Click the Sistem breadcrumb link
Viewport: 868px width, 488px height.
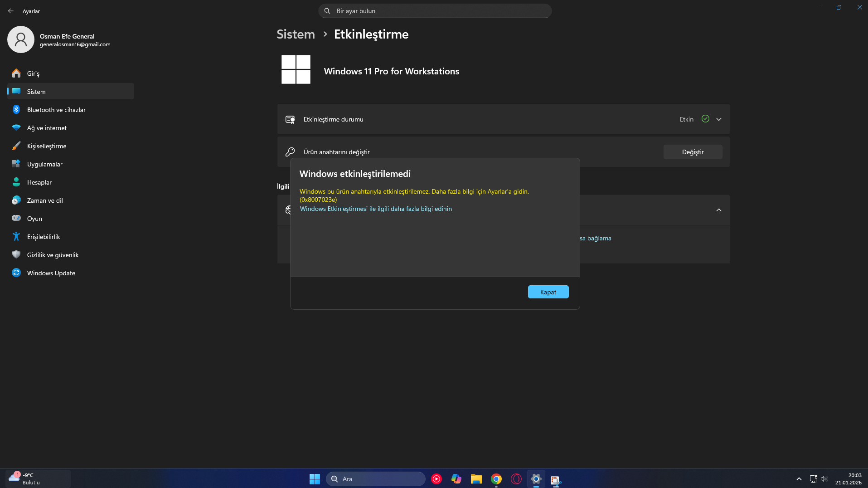coord(296,34)
